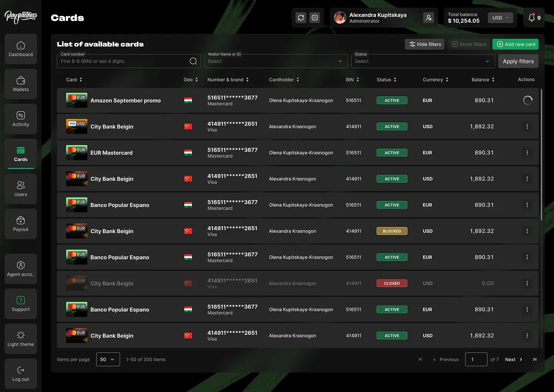Click the page number input field
This screenshot has width=554, height=392.
point(476,359)
